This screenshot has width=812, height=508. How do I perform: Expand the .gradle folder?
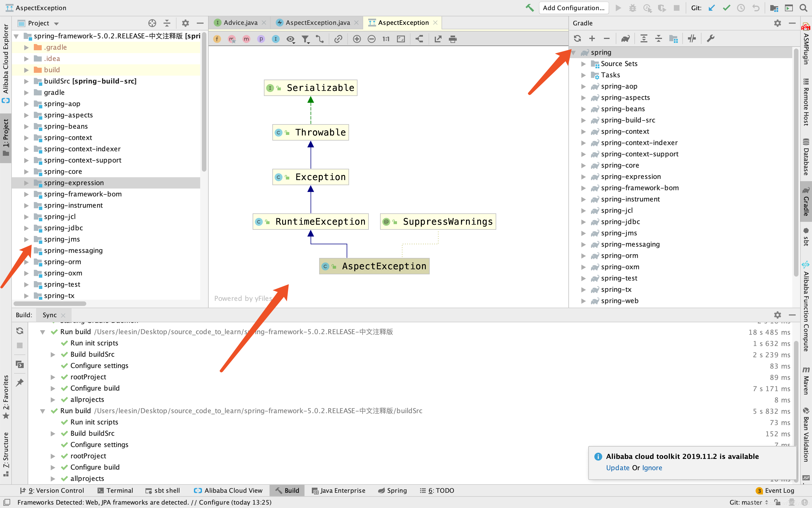click(x=26, y=47)
